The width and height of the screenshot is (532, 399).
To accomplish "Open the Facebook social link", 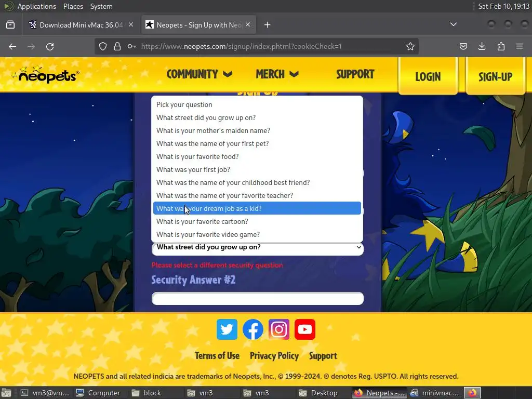I will 253,329.
